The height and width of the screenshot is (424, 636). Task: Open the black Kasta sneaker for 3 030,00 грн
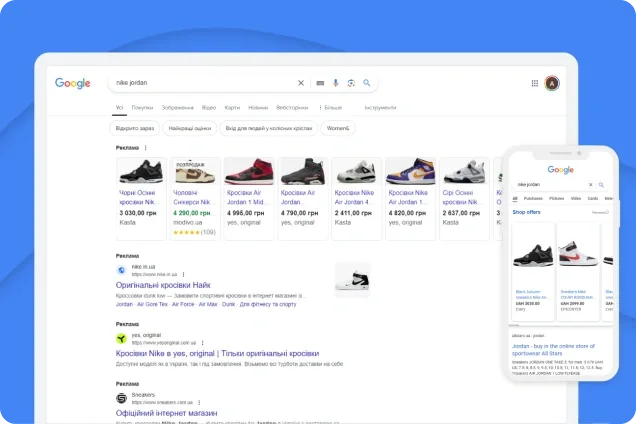[x=141, y=198]
